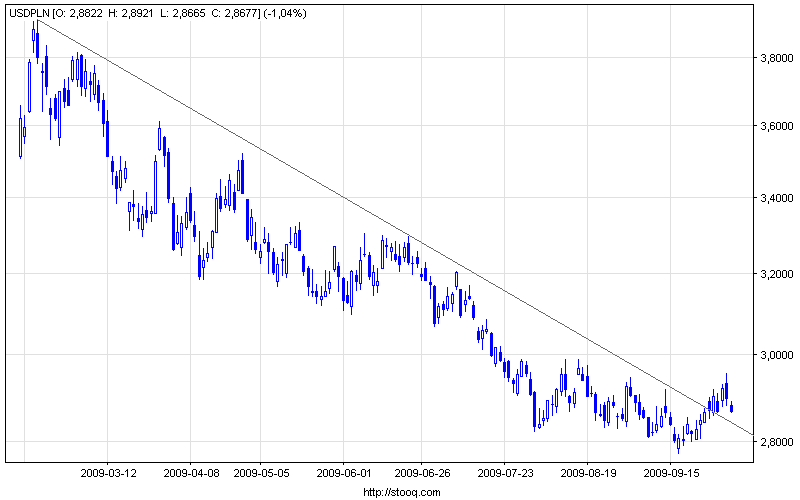This screenshot has width=800, height=500.
Task: Click the 2009-06-01 date axis label
Action: coord(344,473)
